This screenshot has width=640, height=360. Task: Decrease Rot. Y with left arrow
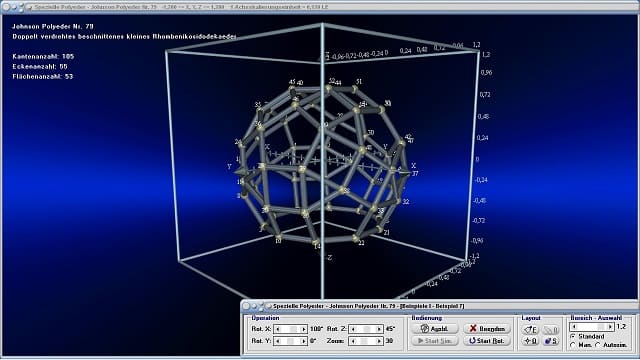[278, 341]
